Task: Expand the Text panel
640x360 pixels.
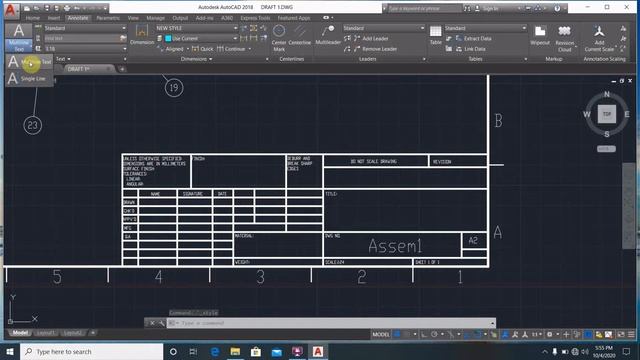Action: 63,59
